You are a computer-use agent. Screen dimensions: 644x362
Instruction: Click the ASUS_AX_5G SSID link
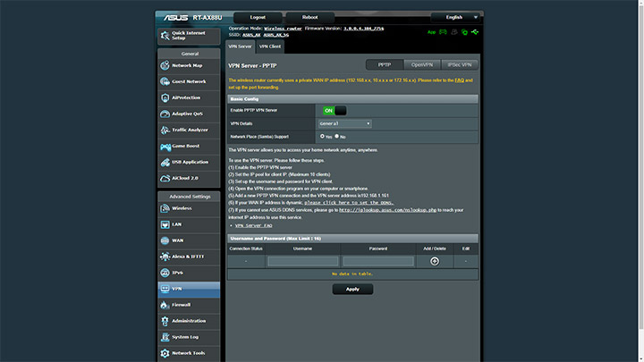[276, 35]
